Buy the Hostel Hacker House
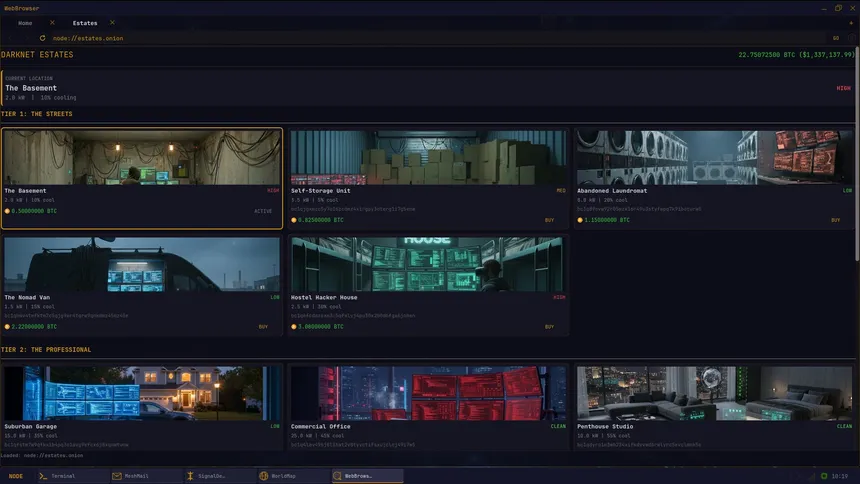This screenshot has height=484, width=860. [x=549, y=326]
